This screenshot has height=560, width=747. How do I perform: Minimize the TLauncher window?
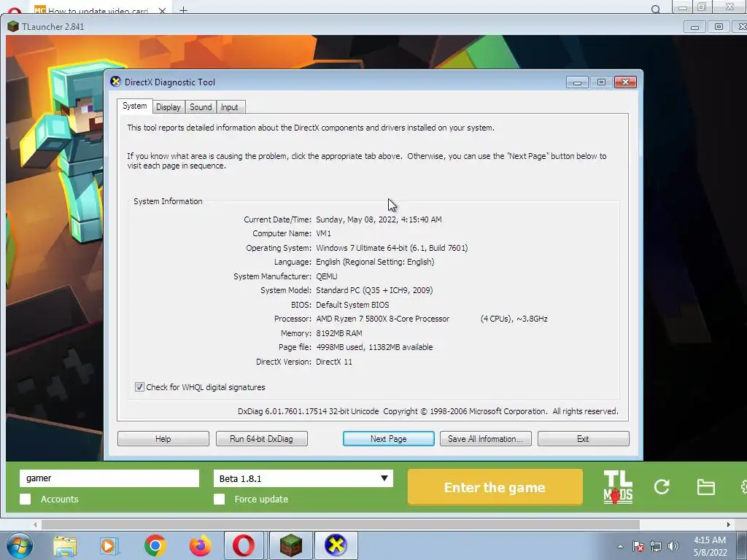694,27
